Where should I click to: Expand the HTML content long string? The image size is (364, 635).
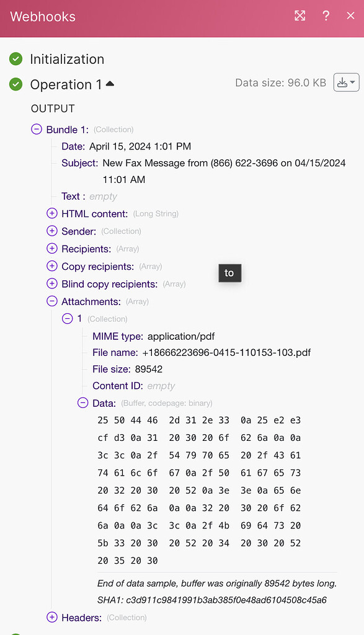(51, 213)
